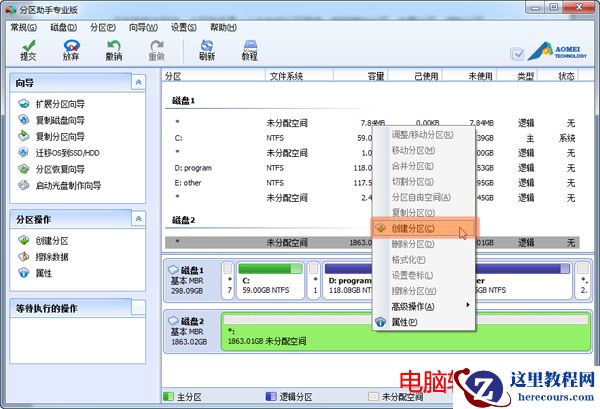This screenshot has width=600, height=409.
Task: Click the 属性 icon in the context menu
Action: click(x=380, y=322)
